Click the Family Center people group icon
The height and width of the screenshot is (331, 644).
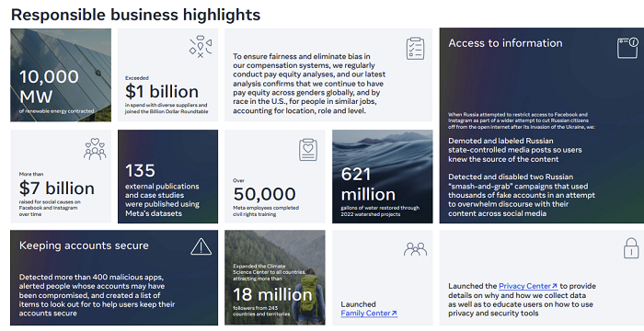(415, 249)
